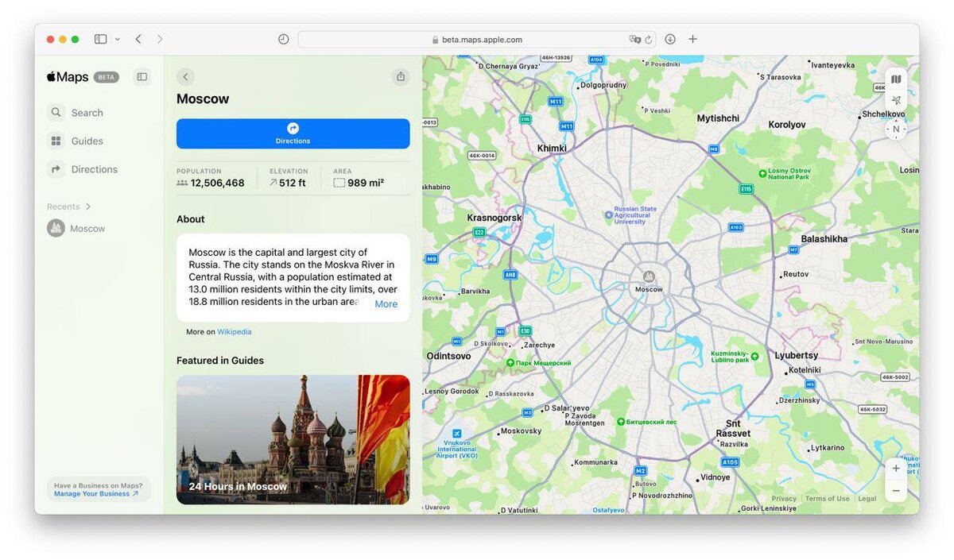Click the downloads icon in Safari toolbar
954x560 pixels.
(669, 38)
